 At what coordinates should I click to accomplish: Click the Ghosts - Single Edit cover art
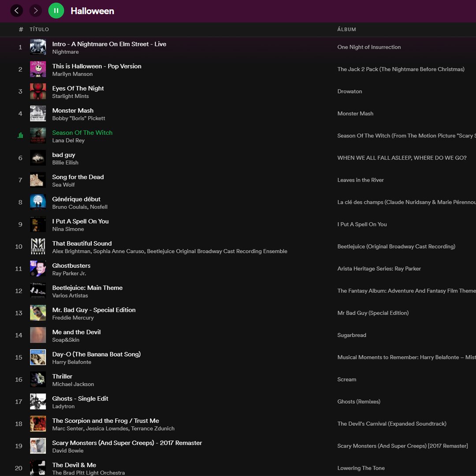tap(38, 402)
